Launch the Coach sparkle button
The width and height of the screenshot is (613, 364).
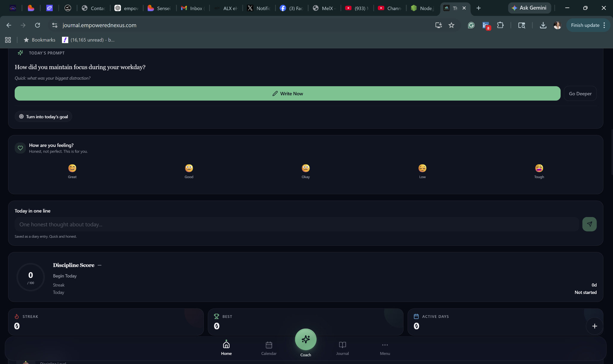pos(306,339)
